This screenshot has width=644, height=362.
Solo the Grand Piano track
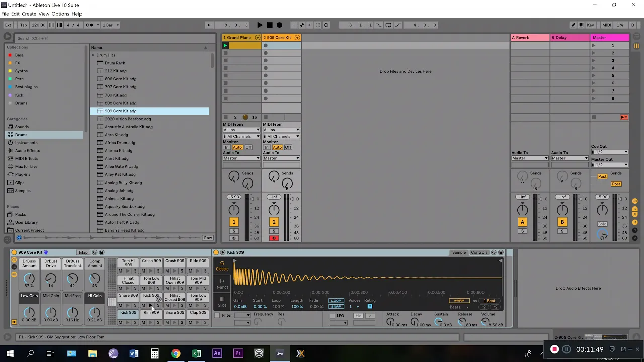click(234, 231)
